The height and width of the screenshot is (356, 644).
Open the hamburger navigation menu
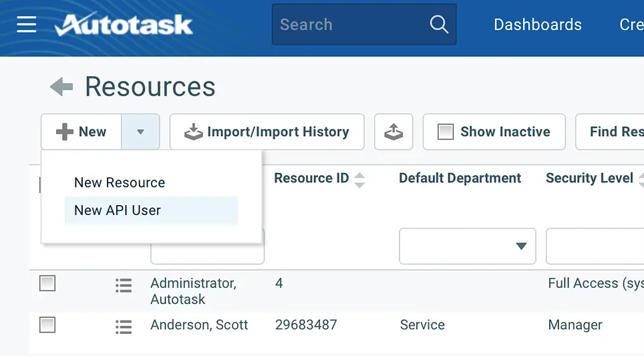point(26,24)
